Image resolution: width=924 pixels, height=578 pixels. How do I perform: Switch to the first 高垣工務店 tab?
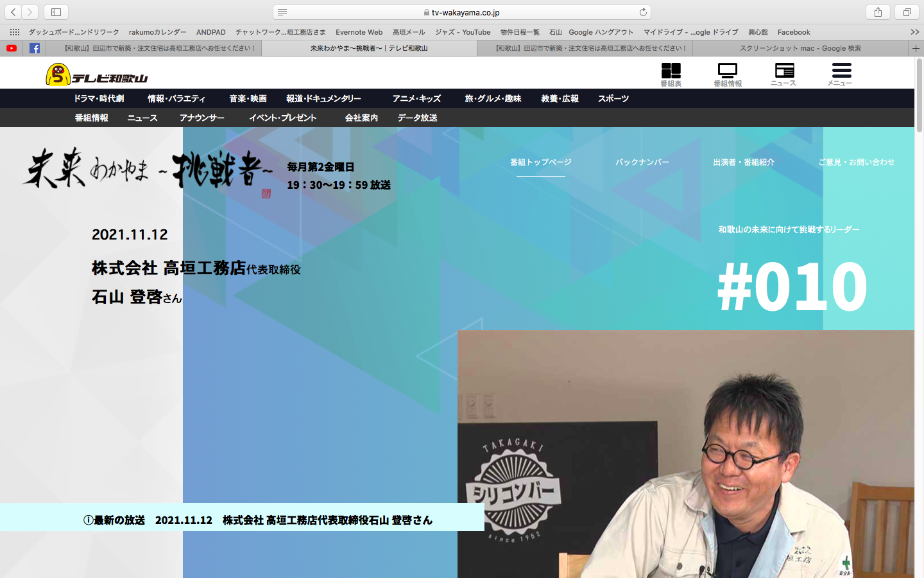tap(154, 48)
